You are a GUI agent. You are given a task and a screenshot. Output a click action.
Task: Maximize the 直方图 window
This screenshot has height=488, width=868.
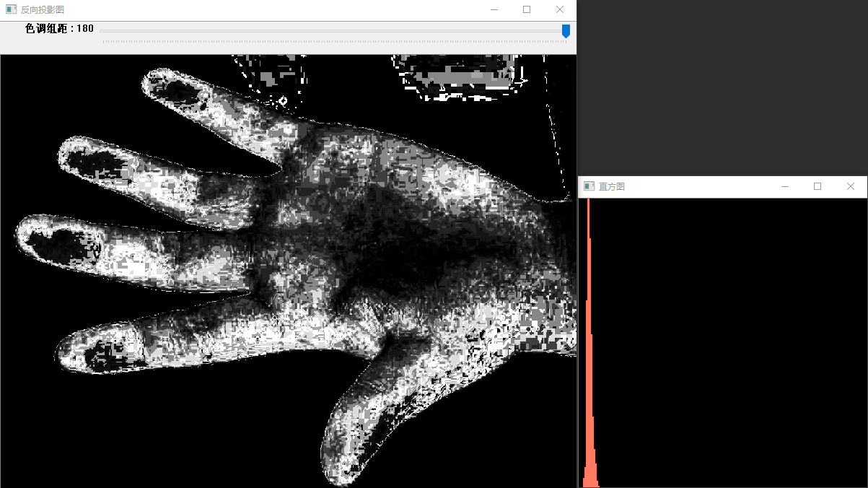tap(817, 186)
